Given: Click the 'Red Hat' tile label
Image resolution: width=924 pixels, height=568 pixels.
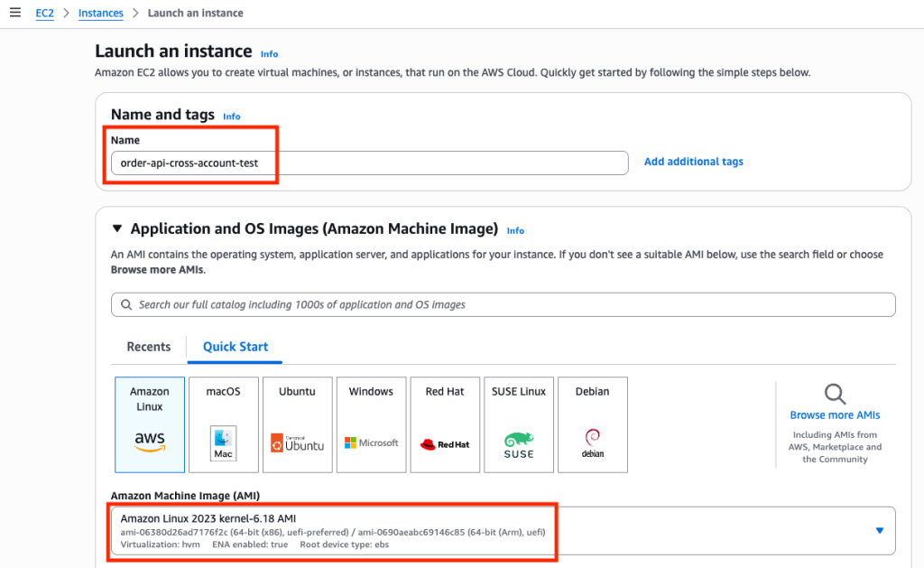Looking at the screenshot, I should [445, 392].
